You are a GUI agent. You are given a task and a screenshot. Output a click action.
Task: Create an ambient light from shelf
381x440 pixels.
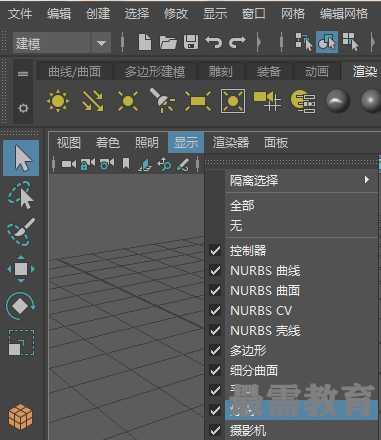58,100
